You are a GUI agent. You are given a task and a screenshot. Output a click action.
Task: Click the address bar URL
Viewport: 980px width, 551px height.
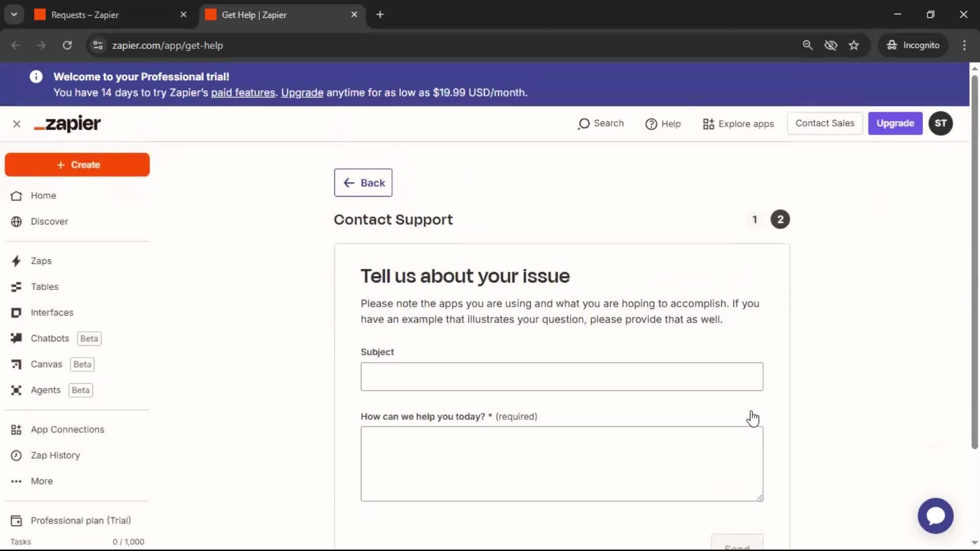click(167, 45)
